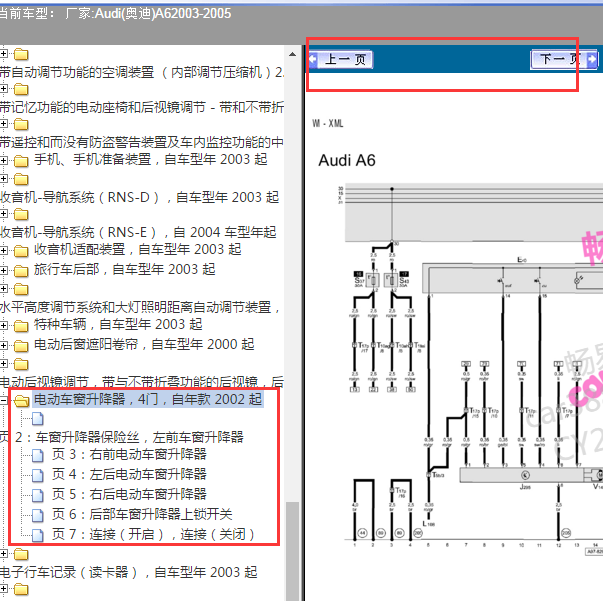This screenshot has width=603, height=601.
Task: Click folder icon of 收音机适配装置 item
Action: click(21, 251)
